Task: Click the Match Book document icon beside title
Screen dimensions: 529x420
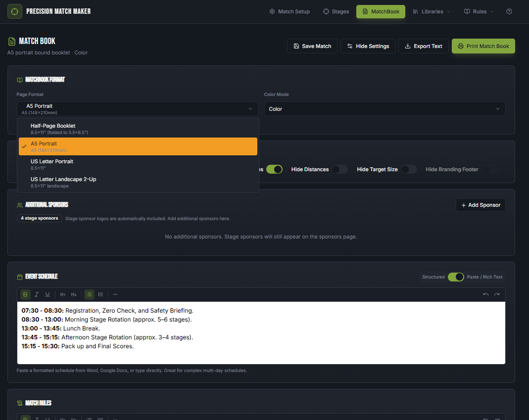Action: pyautogui.click(x=12, y=42)
